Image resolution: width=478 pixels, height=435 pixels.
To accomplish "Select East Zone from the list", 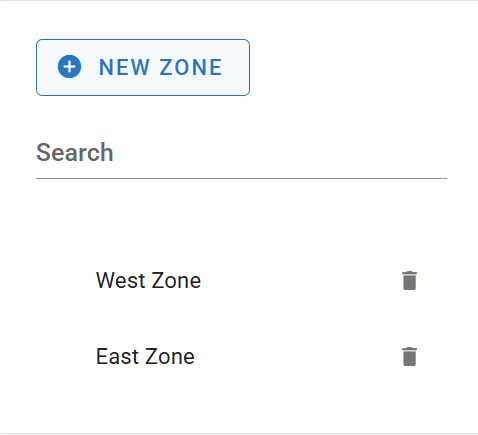I will coord(241,357).
